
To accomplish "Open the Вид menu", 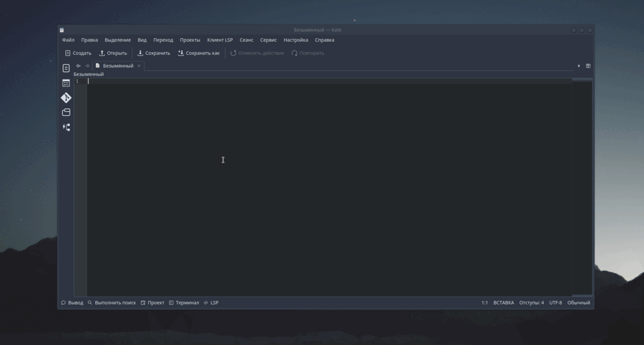I will click(x=142, y=40).
